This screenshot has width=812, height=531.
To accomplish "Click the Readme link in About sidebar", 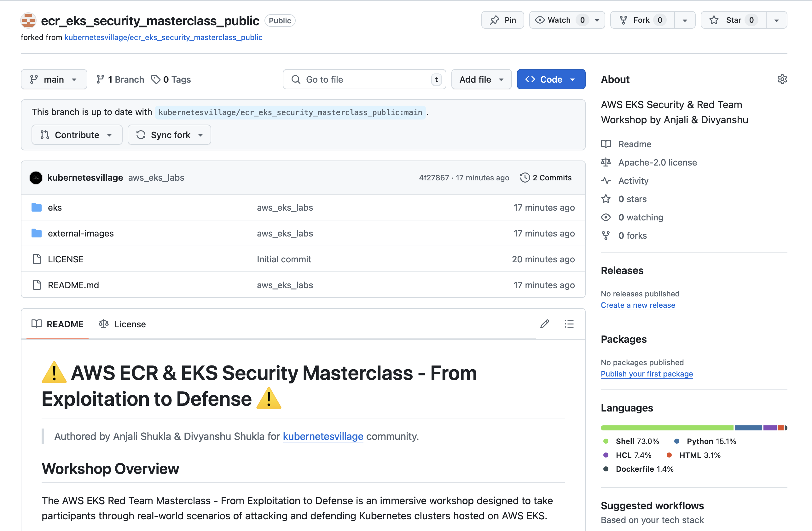I will [635, 144].
